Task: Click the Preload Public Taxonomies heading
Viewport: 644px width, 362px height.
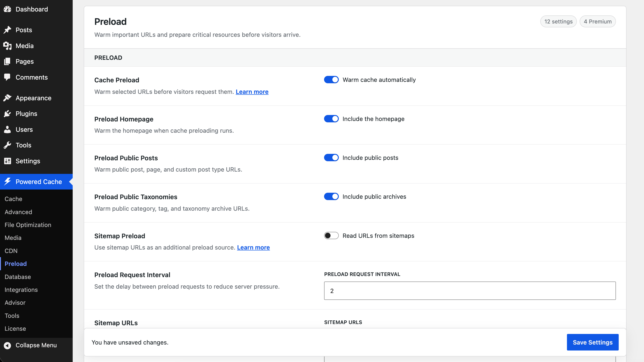Action: pyautogui.click(x=136, y=197)
